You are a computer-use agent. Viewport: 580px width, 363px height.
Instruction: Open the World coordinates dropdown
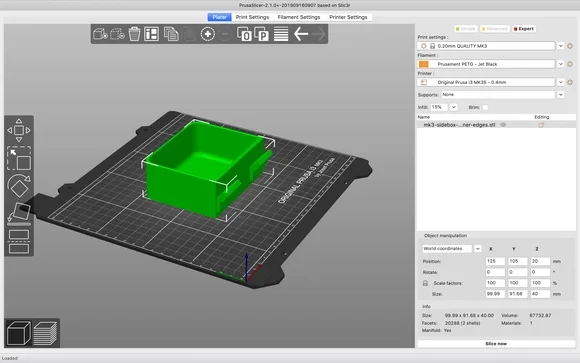tap(478, 249)
